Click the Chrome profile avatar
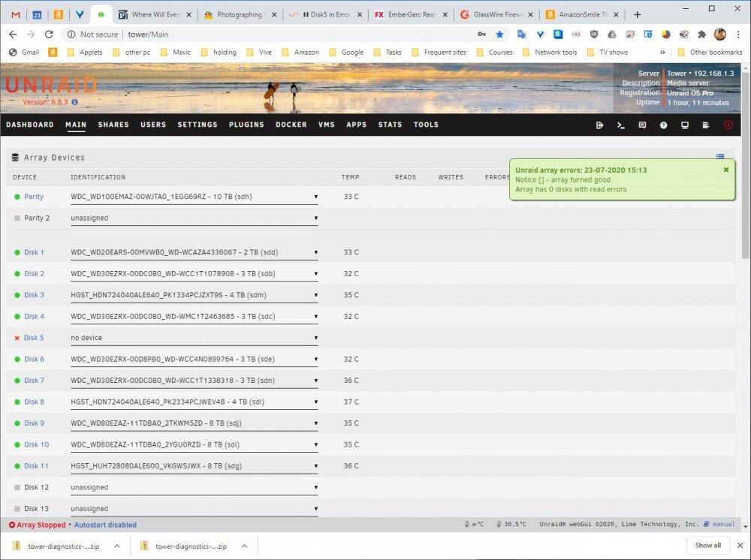The image size is (751, 560). tap(720, 35)
